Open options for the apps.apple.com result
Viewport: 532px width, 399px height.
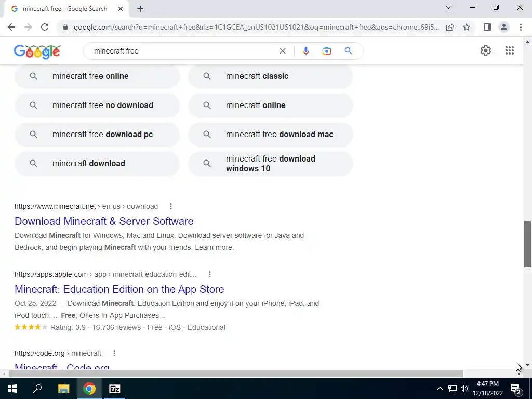(x=210, y=274)
